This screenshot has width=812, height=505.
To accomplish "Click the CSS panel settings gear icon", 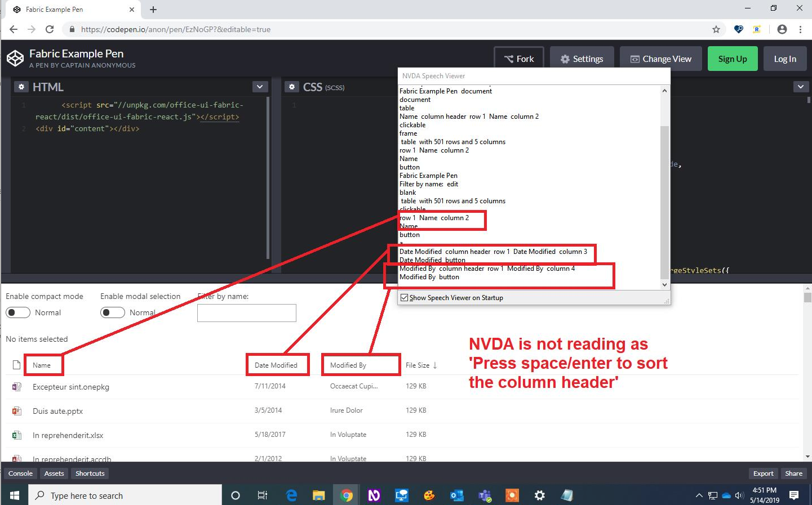I will (292, 87).
